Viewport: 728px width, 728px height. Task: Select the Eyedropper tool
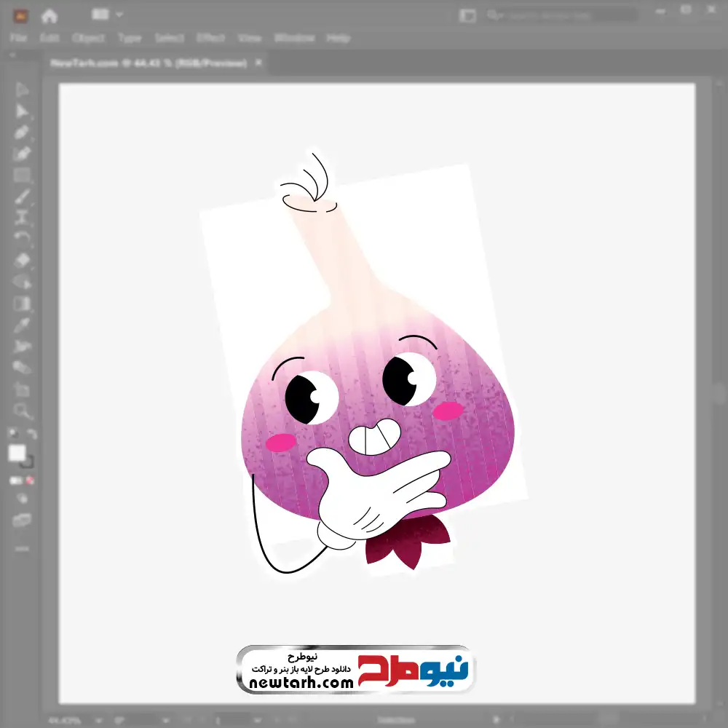tap(22, 325)
